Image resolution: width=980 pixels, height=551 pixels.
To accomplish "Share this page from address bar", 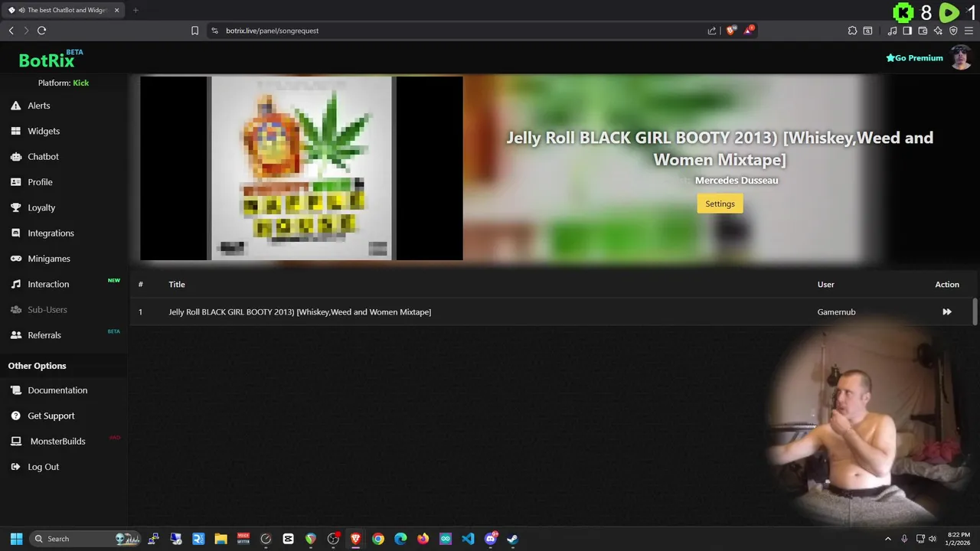I will click(x=712, y=31).
